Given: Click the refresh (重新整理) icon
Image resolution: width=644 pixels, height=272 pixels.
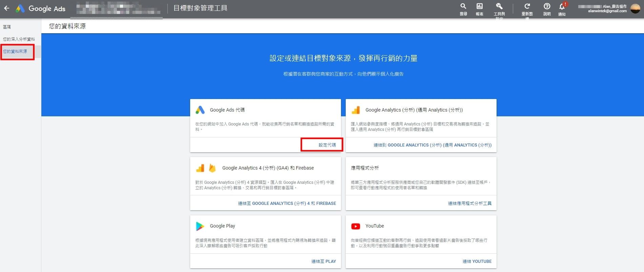Looking at the screenshot, I should click(x=527, y=6).
